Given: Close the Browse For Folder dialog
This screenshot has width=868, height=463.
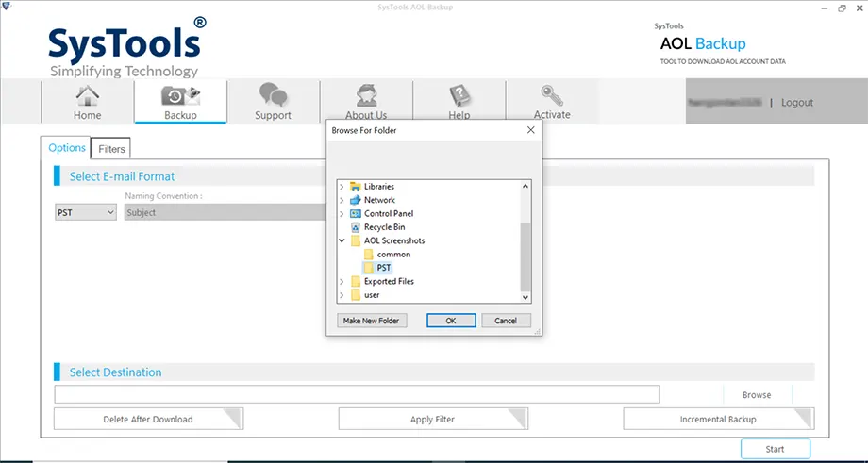Looking at the screenshot, I should coord(530,130).
